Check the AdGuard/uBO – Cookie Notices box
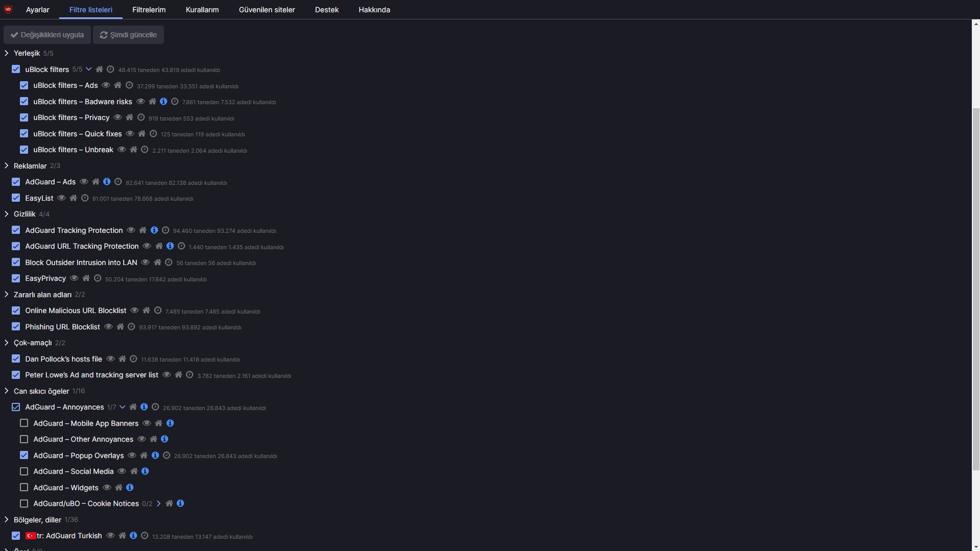 point(24,504)
